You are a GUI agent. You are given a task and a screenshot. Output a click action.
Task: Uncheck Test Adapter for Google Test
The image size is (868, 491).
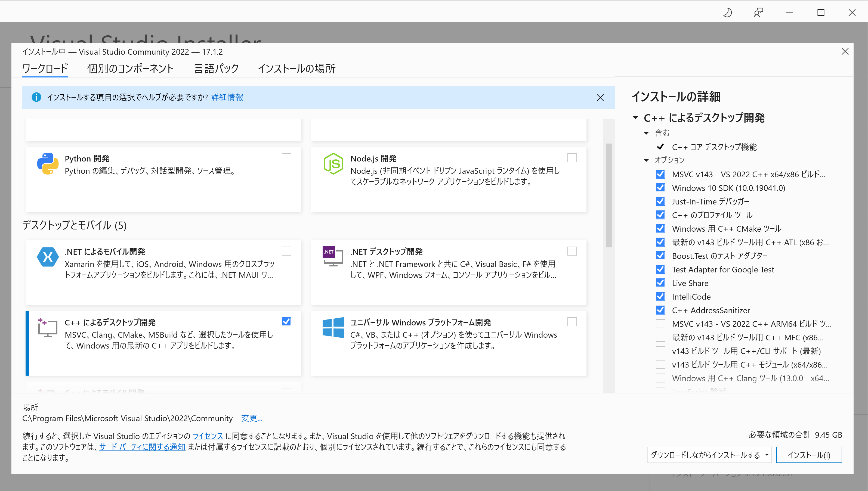[660, 269]
